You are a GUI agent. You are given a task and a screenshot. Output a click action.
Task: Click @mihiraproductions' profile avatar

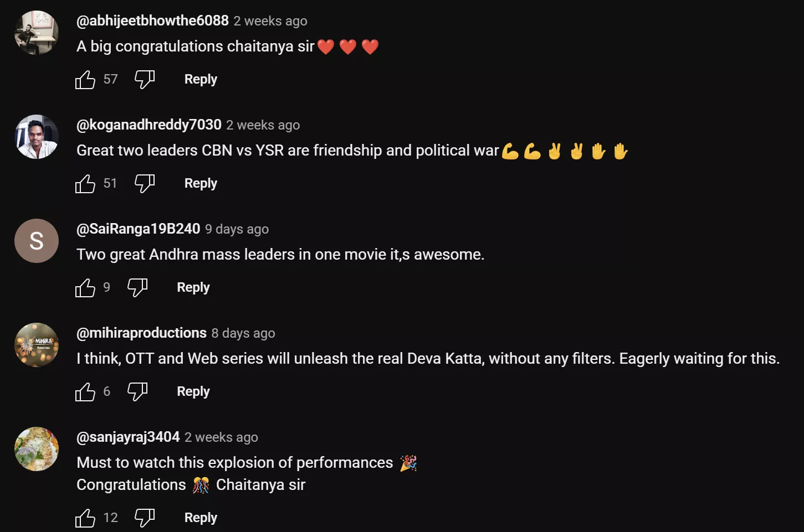36,345
